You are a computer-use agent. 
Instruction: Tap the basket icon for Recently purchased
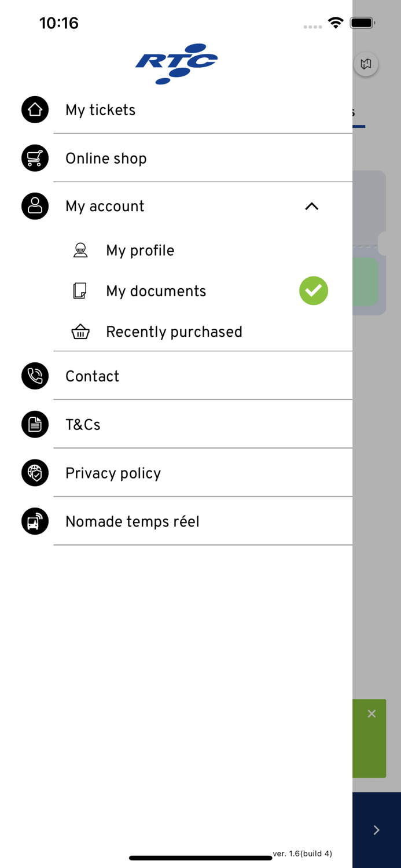click(80, 332)
